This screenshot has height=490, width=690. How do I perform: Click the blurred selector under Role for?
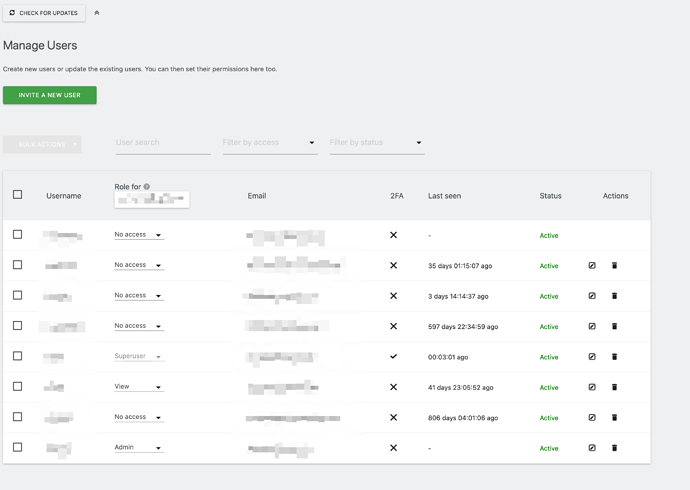(x=152, y=200)
